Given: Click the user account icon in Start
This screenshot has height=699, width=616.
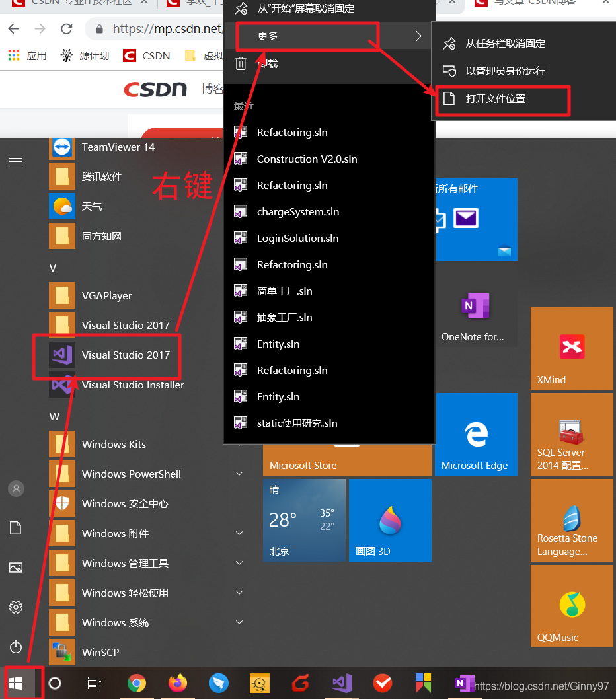Looking at the screenshot, I should pos(16,489).
